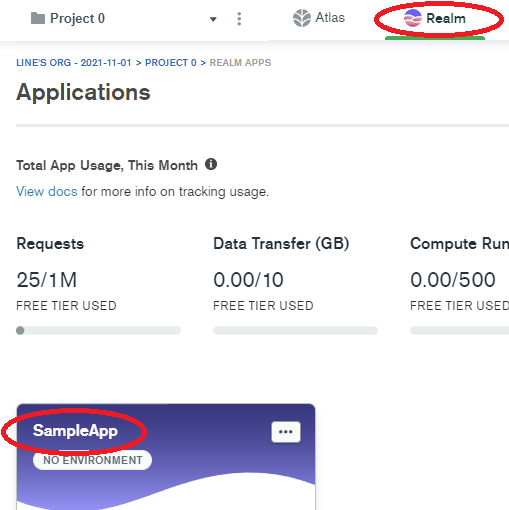
Task: Click the Atlas leaf icon
Action: click(x=302, y=18)
